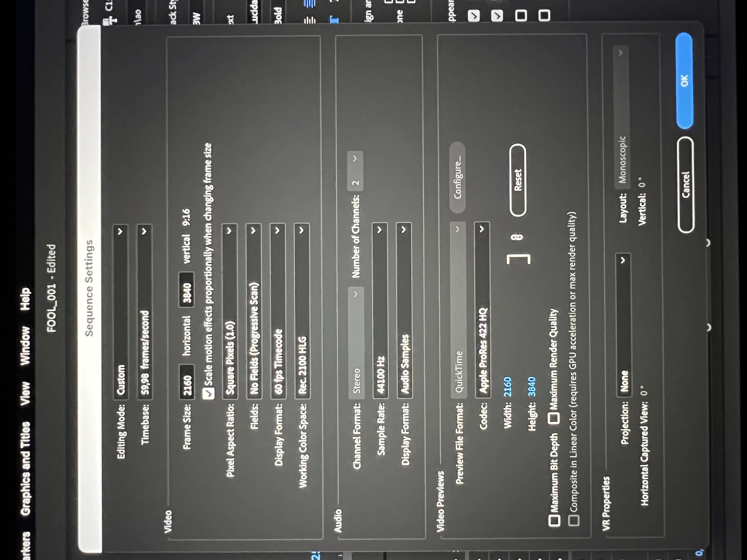Expand the Working Color Space dropdown
The image size is (747, 560).
point(302,311)
